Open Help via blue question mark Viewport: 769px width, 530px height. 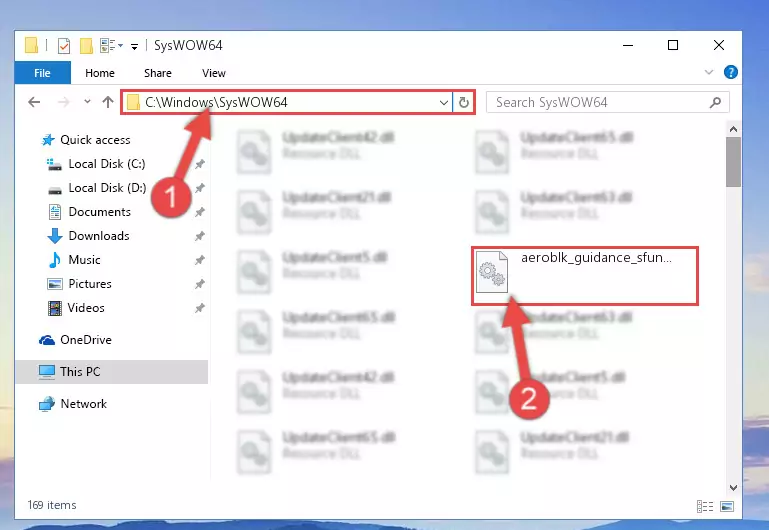coord(730,73)
